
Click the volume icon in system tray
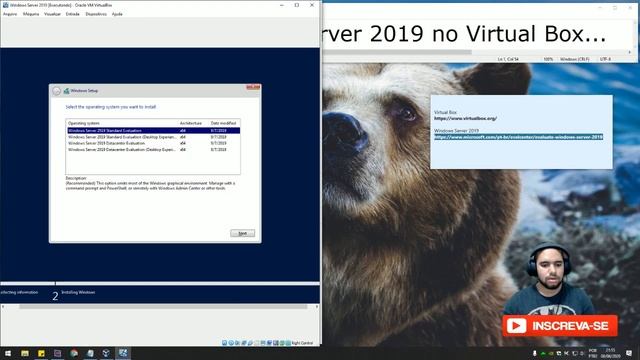(582, 353)
